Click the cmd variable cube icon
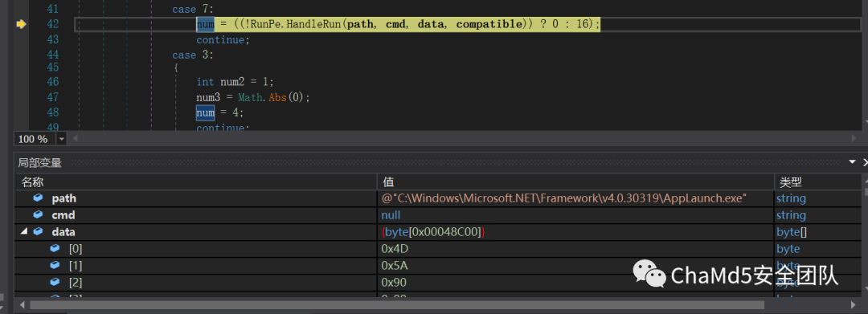The width and height of the screenshot is (868, 314). 38,214
